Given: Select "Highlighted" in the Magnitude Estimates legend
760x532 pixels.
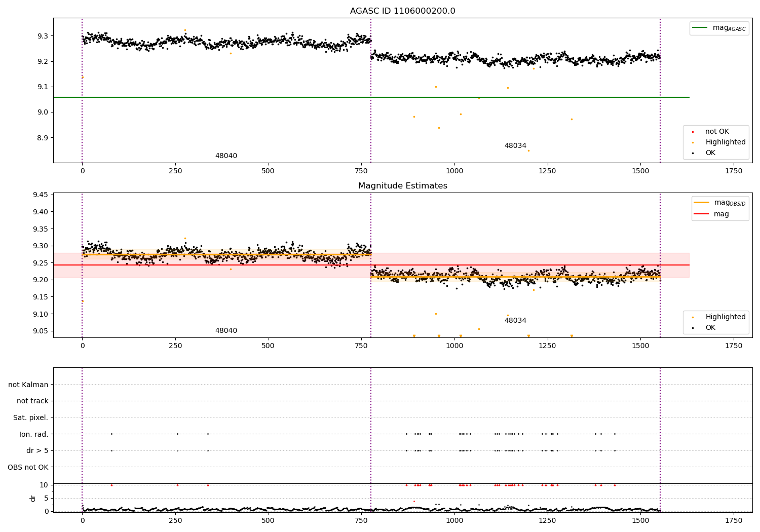Looking at the screenshot, I should (x=725, y=317).
